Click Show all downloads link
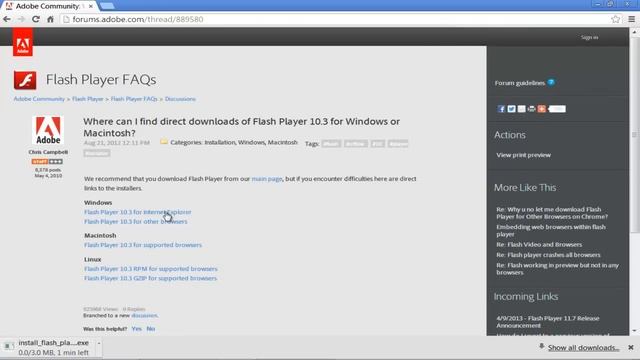Screen dimensions: 640x360 click(x=584, y=348)
